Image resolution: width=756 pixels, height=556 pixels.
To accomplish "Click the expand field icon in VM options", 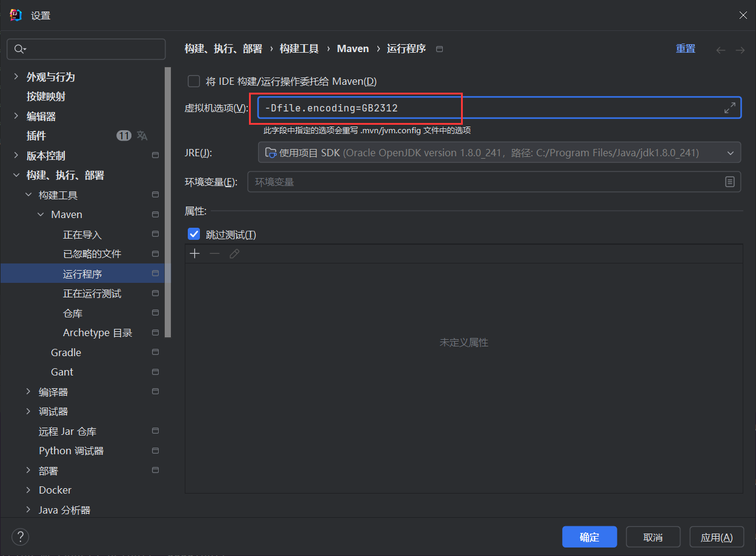I will (730, 108).
